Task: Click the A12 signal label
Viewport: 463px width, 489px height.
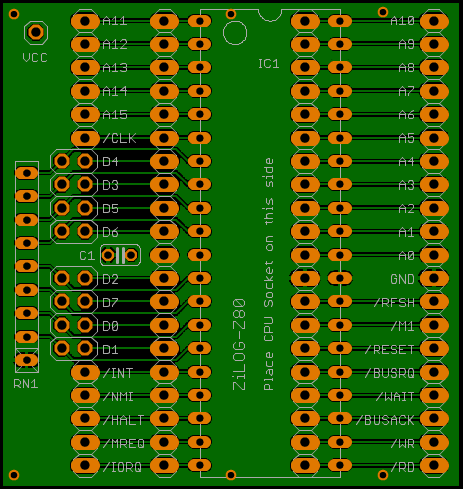Action: pyautogui.click(x=115, y=44)
